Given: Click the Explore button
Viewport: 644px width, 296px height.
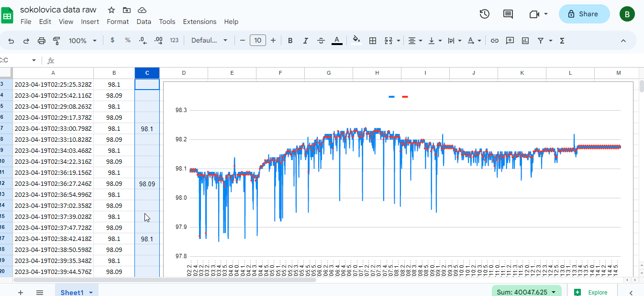Looking at the screenshot, I should click(591, 292).
